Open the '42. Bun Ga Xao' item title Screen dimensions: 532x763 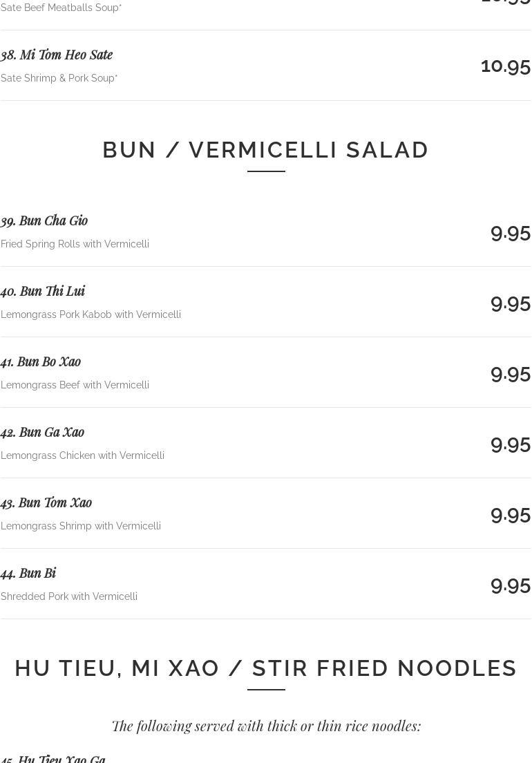43,432
